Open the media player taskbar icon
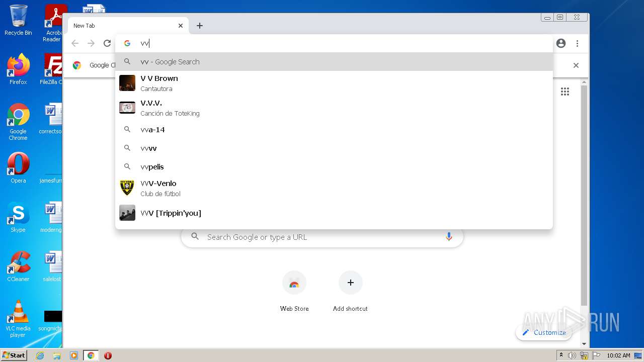The height and width of the screenshot is (362, 644). tap(74, 355)
